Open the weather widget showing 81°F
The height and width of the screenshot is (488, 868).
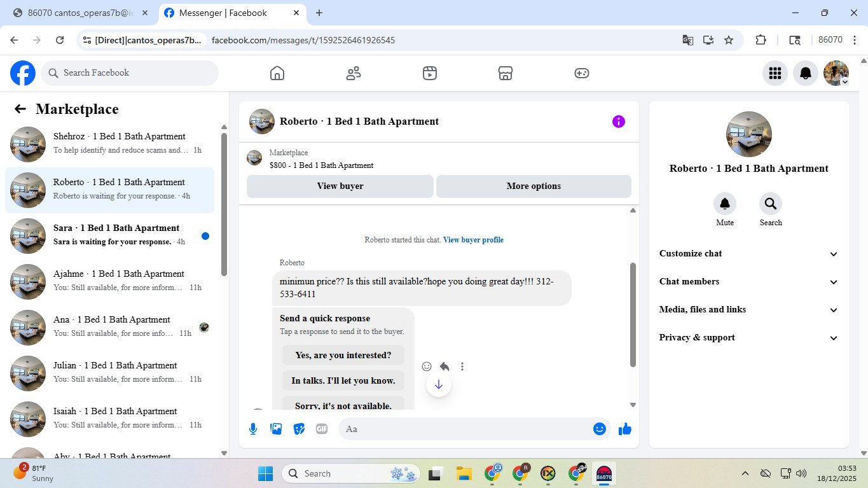click(33, 473)
